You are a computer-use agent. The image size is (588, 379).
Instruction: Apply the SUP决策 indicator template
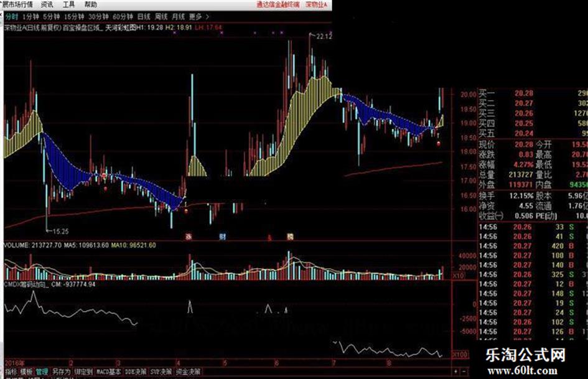click(161, 372)
